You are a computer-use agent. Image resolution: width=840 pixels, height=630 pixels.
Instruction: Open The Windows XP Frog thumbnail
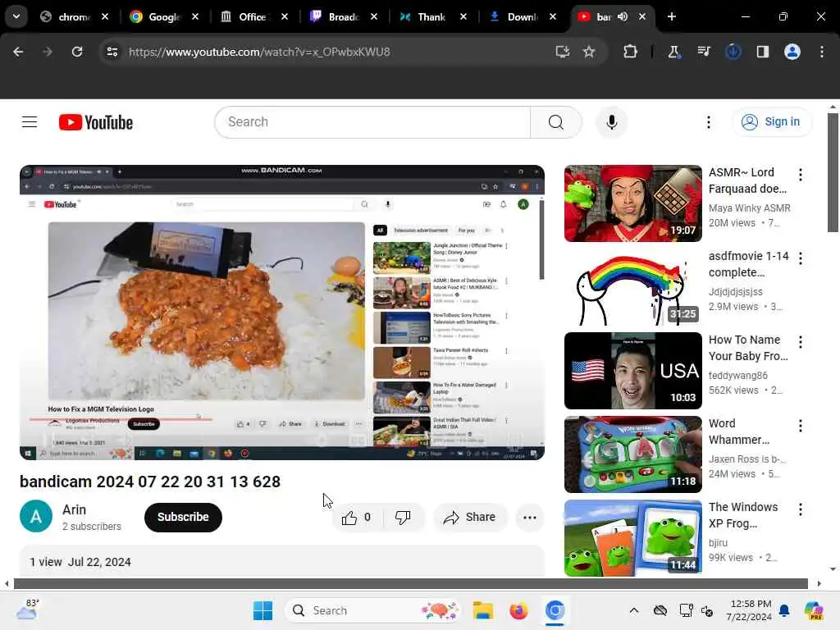point(632,537)
